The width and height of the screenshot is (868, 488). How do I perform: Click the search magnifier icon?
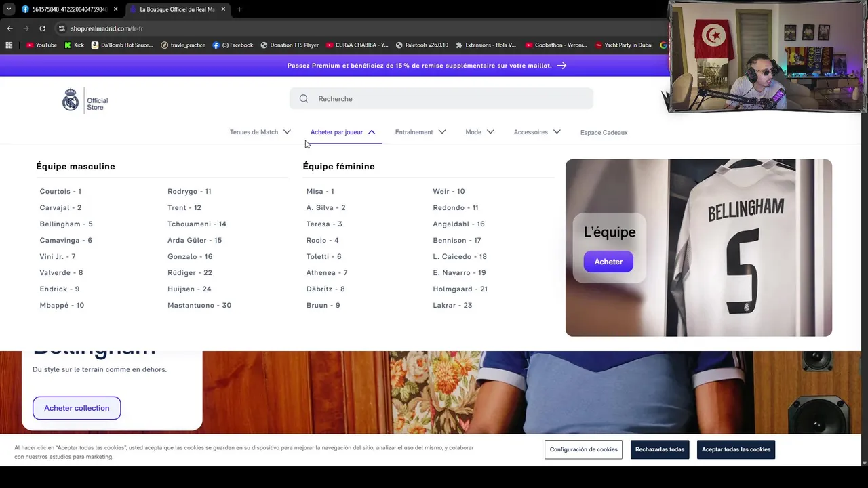[x=304, y=99]
